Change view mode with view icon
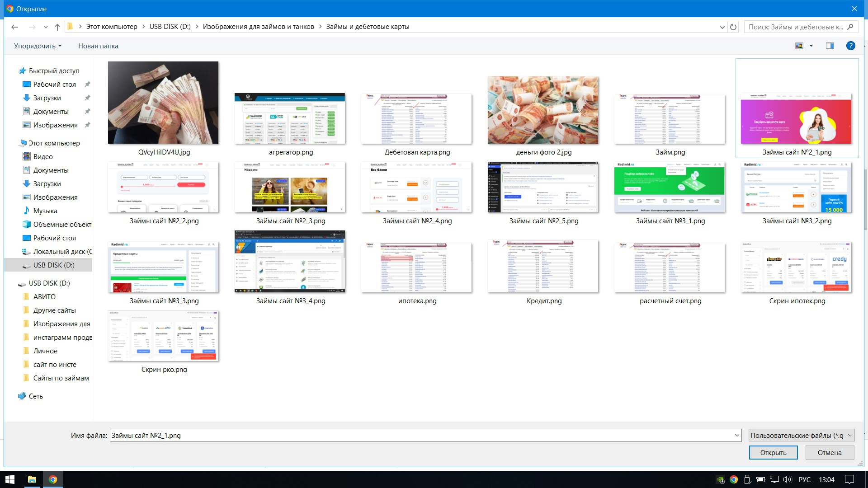Image resolution: width=868 pixels, height=488 pixels. coord(799,46)
